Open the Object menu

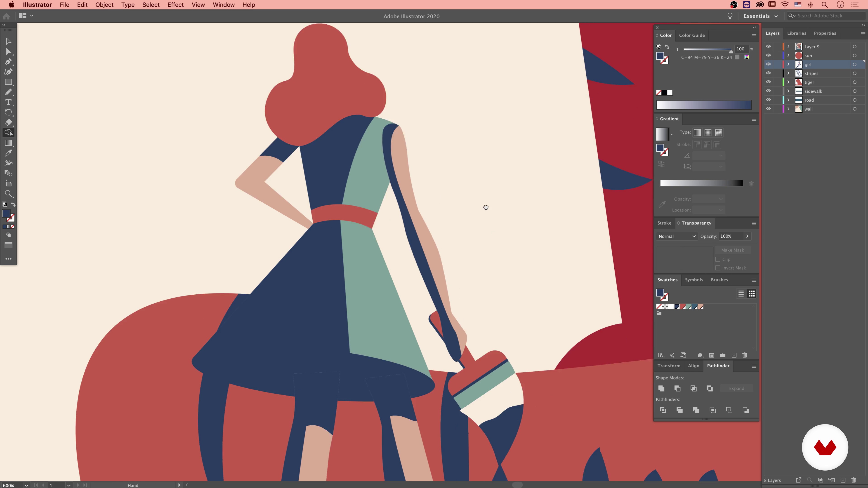(x=104, y=5)
